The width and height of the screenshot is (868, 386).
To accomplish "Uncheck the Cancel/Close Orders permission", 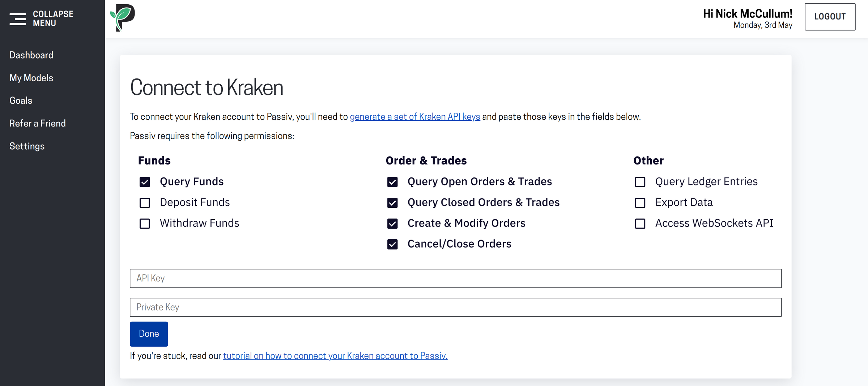I will 392,244.
